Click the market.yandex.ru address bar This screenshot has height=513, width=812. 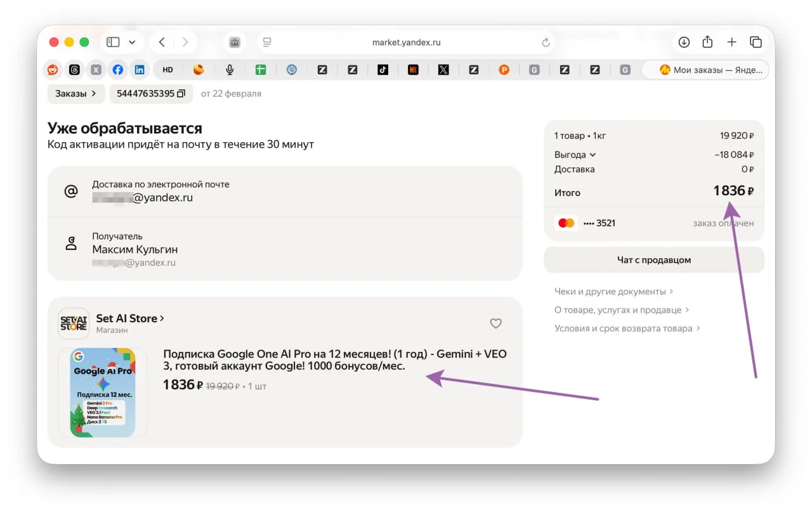click(406, 42)
